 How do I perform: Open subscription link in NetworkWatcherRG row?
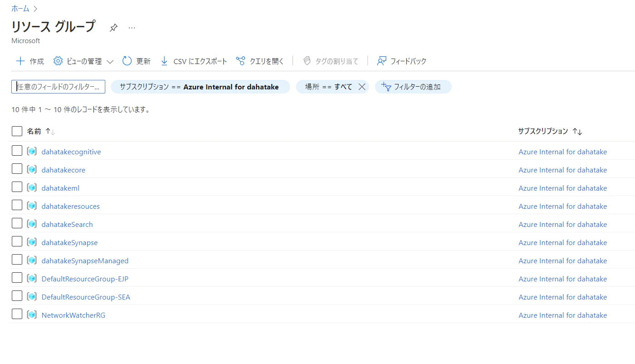[563, 315]
